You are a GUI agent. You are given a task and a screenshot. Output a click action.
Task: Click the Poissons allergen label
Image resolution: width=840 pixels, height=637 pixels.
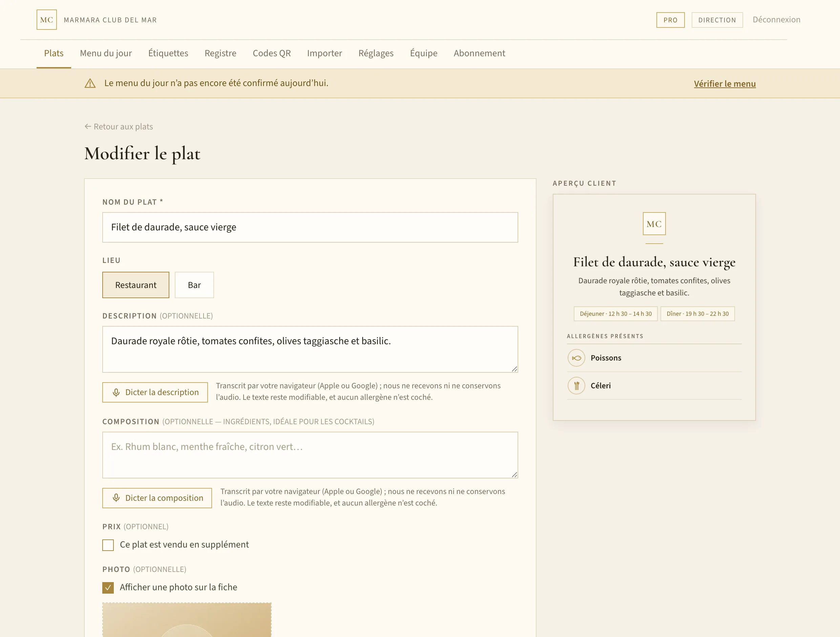606,358
